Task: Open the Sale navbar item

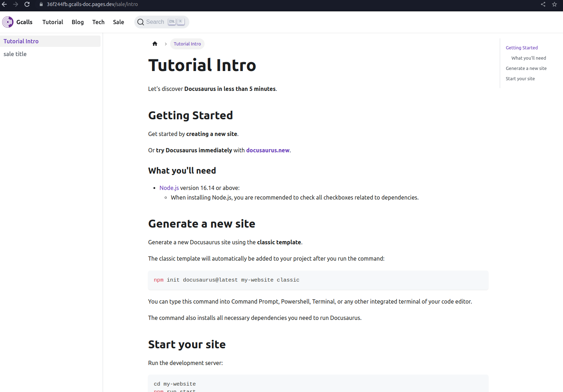Action: (118, 22)
